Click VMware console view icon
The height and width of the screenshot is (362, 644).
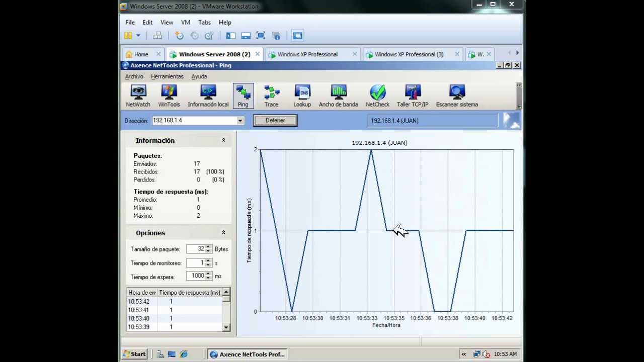297,36
